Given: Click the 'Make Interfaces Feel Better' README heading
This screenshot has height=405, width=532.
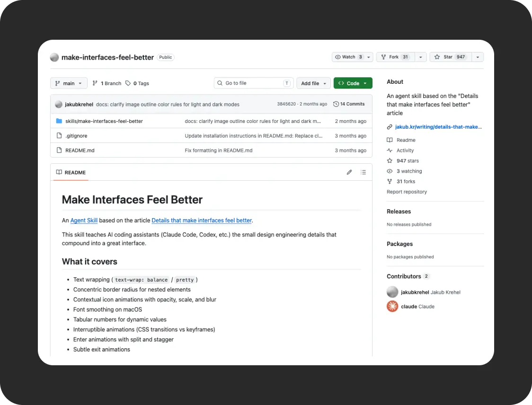Looking at the screenshot, I should 132,200.
